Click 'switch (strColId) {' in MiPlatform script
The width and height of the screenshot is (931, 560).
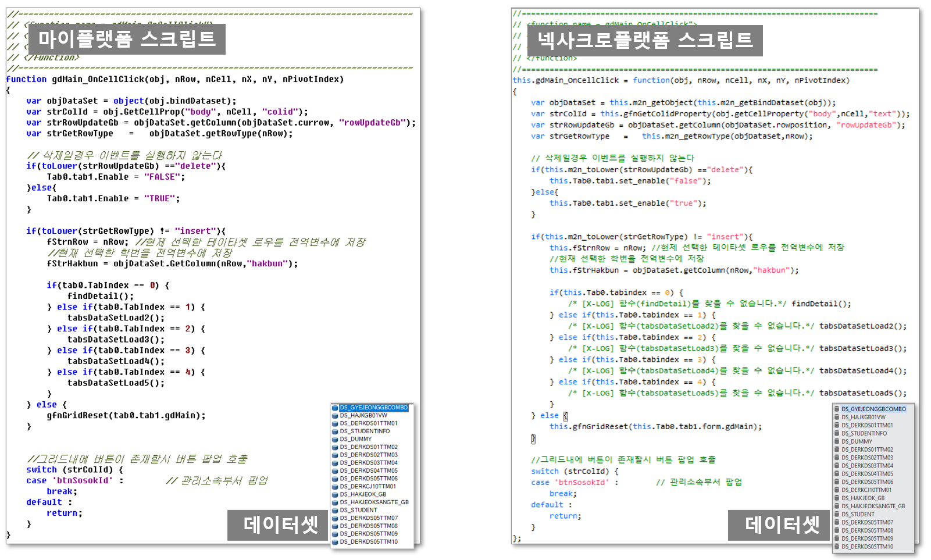point(74,469)
